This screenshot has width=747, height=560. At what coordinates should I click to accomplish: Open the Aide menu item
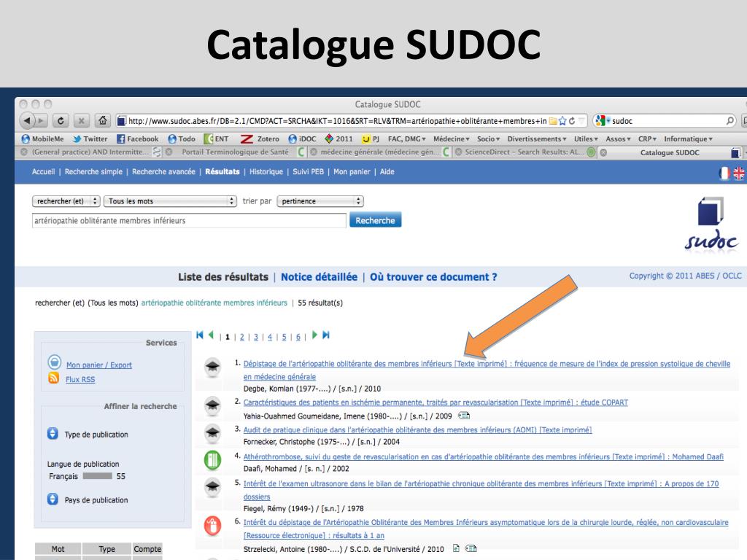pyautogui.click(x=387, y=171)
